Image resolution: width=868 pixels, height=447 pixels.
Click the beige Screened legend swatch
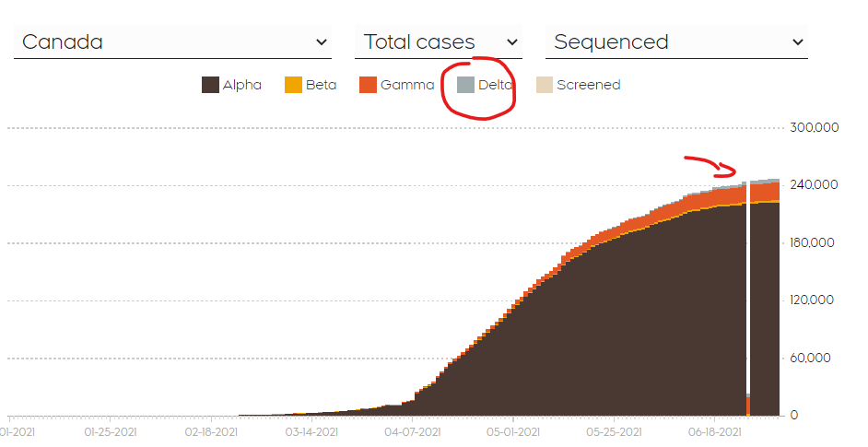click(544, 85)
